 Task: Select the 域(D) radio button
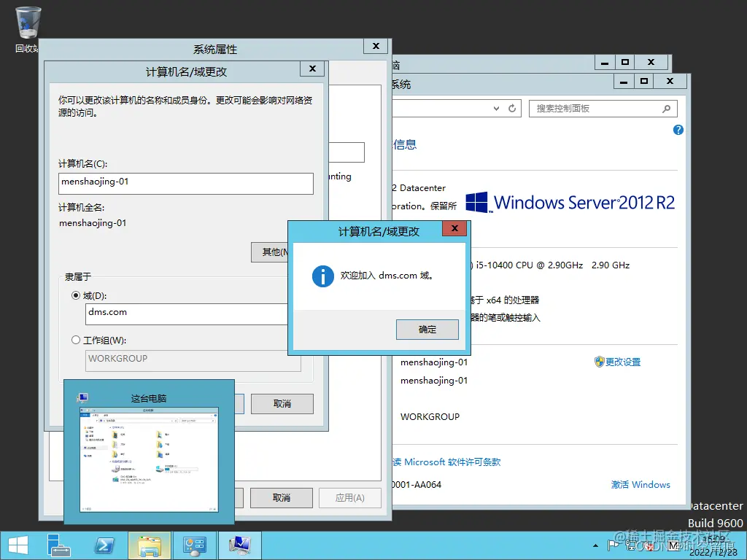75,295
